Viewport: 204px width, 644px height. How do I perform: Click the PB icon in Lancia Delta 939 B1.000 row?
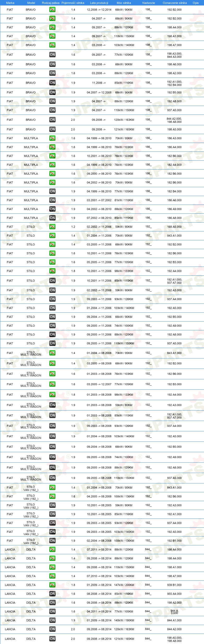[x=52, y=585]
